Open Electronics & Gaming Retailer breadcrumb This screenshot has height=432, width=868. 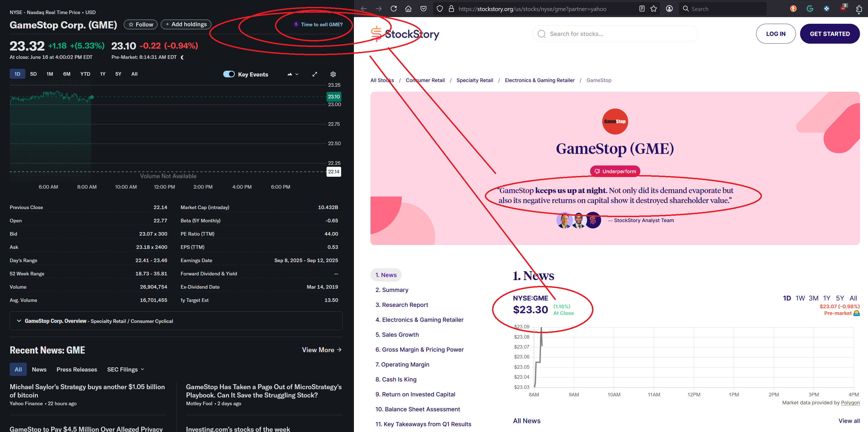pos(540,80)
